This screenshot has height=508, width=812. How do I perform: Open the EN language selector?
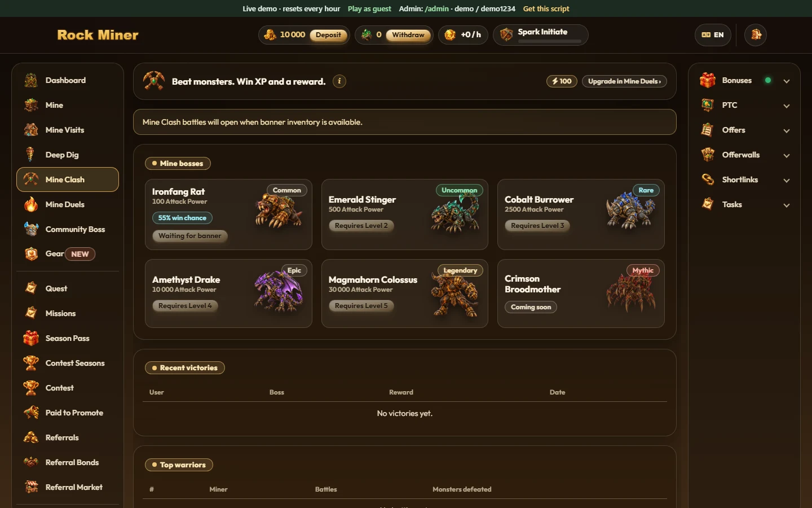(x=713, y=35)
